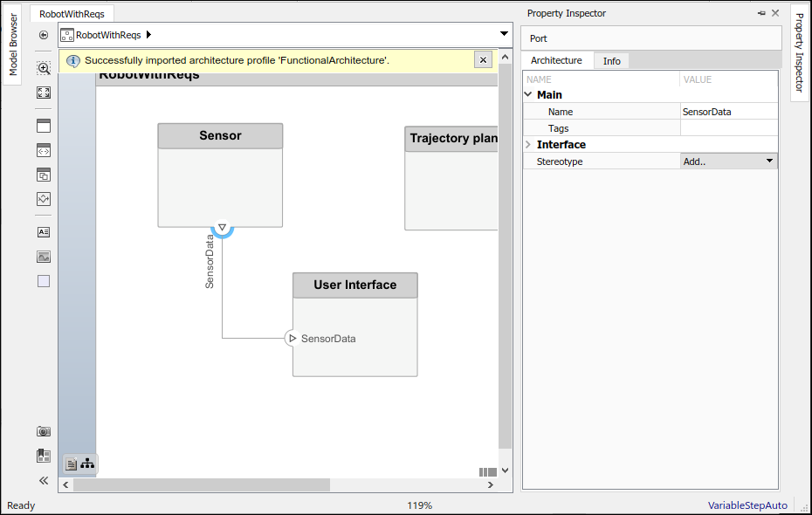Viewport: 812px width, 515px height.
Task: Edit the Name field value SensorData
Action: (729, 112)
